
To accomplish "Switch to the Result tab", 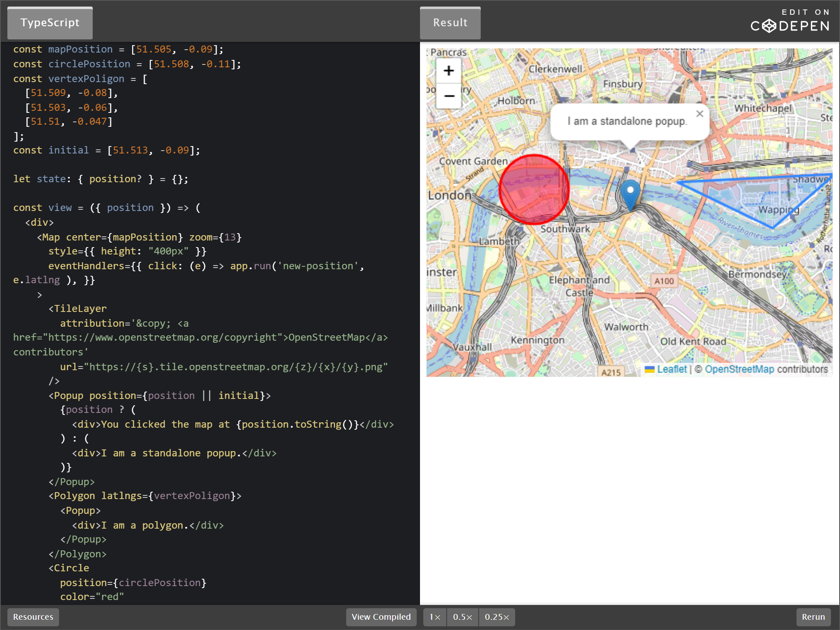I will point(450,23).
